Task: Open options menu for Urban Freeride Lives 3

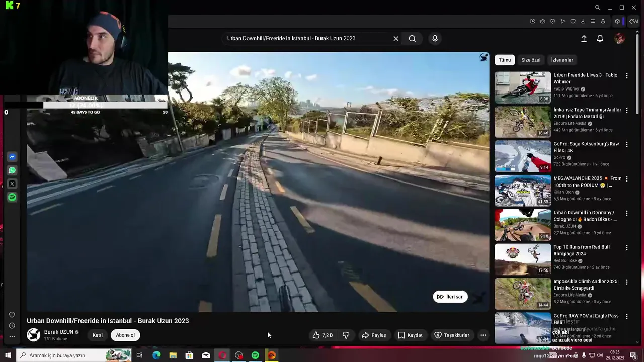Action: point(626,76)
